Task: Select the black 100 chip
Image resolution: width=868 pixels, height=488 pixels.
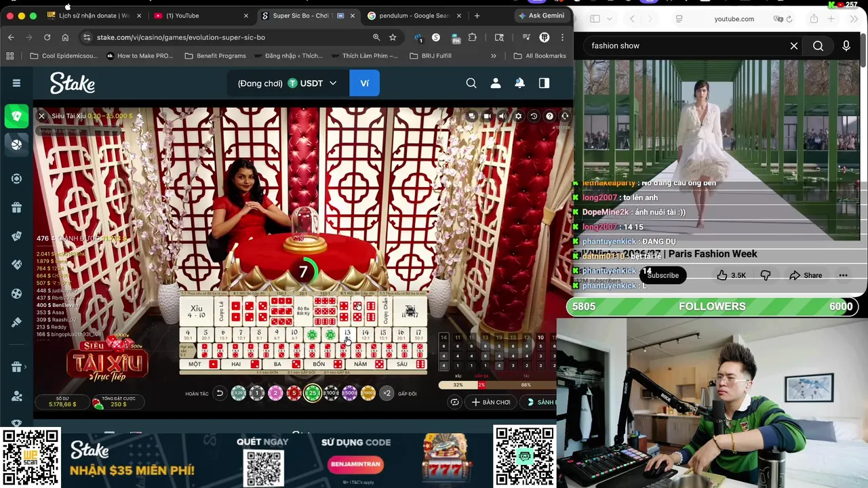Action: click(x=331, y=393)
